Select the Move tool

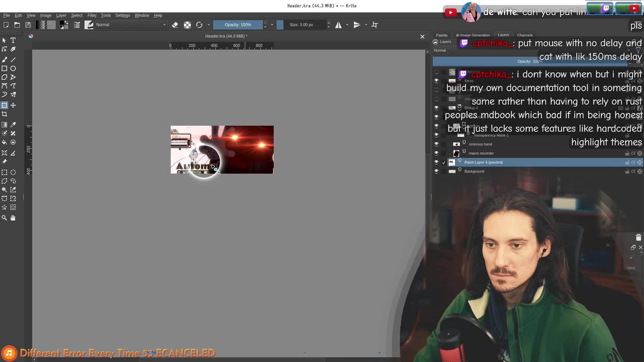13,105
